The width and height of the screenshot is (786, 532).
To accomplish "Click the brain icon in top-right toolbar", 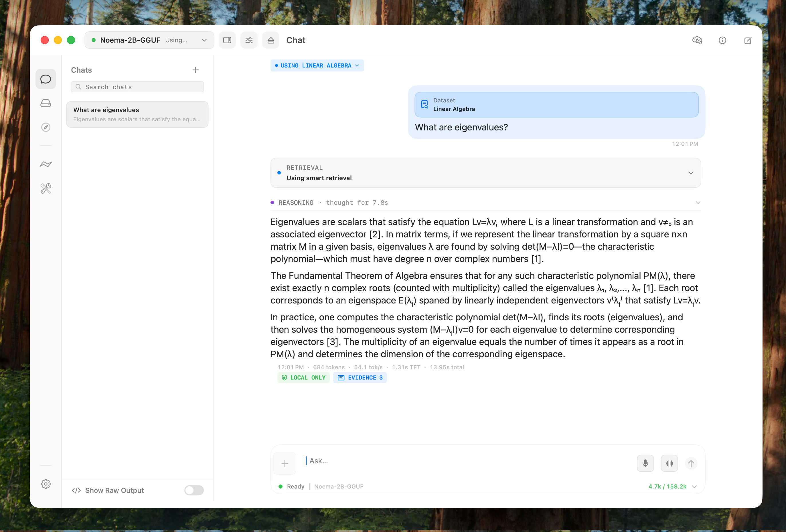I will click(x=697, y=40).
